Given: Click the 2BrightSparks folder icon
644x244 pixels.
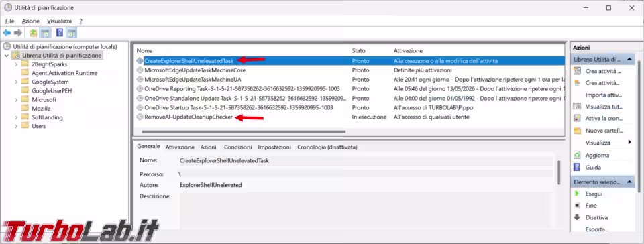Looking at the screenshot, I should pos(25,64).
